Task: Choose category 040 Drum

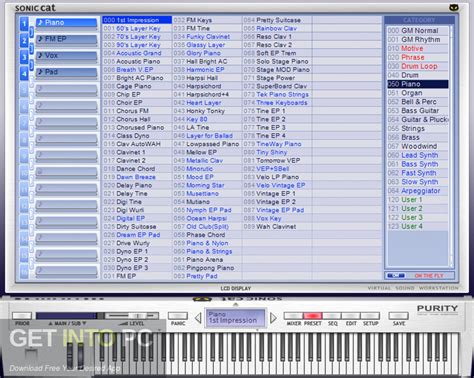Action: (x=418, y=75)
